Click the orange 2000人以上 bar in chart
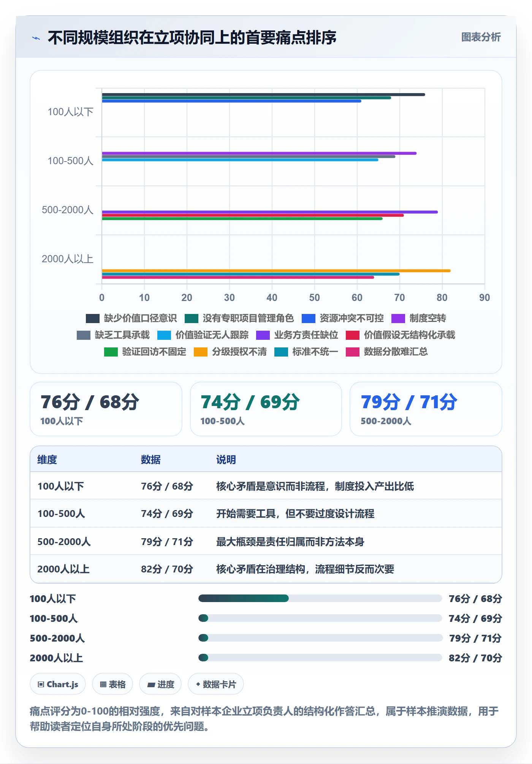 276,271
